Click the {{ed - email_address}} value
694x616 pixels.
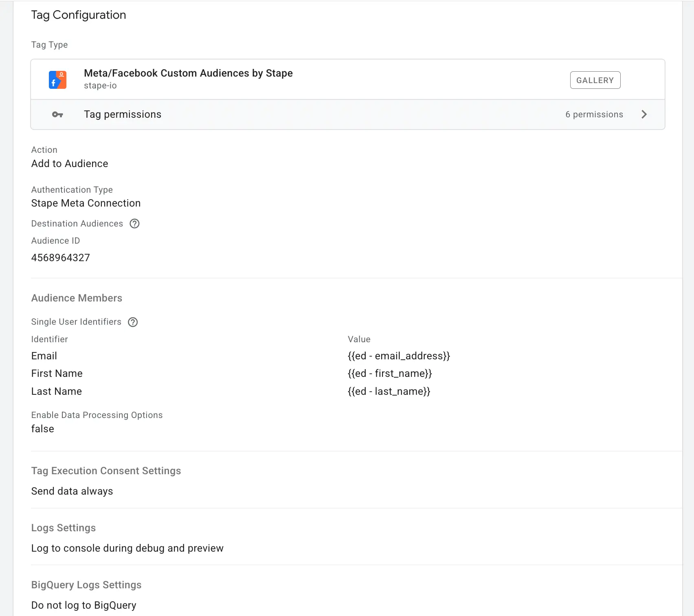(399, 356)
